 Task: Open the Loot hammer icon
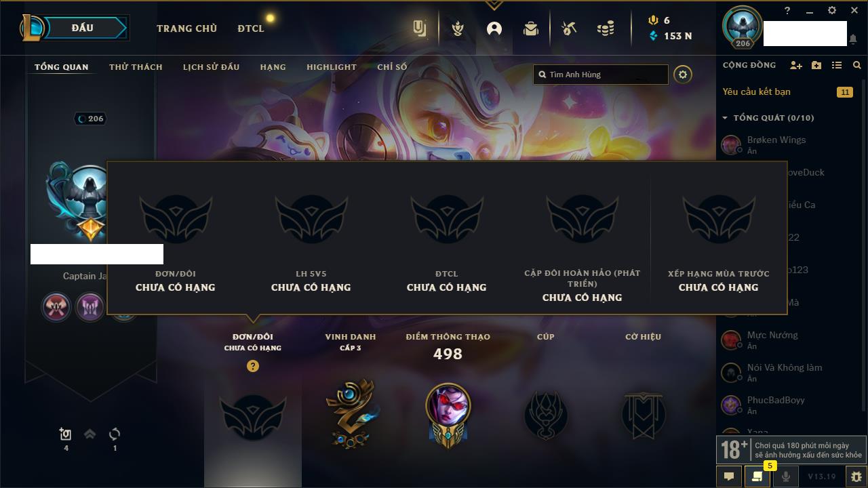point(568,28)
